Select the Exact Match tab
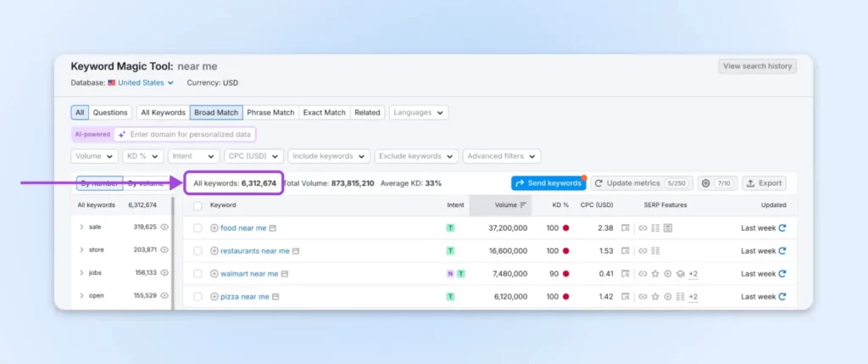The image size is (868, 364). click(x=325, y=113)
